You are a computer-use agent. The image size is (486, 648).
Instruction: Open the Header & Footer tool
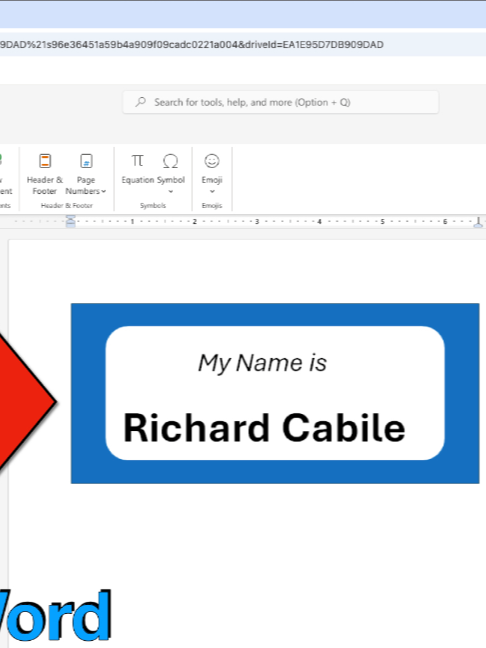point(45,174)
